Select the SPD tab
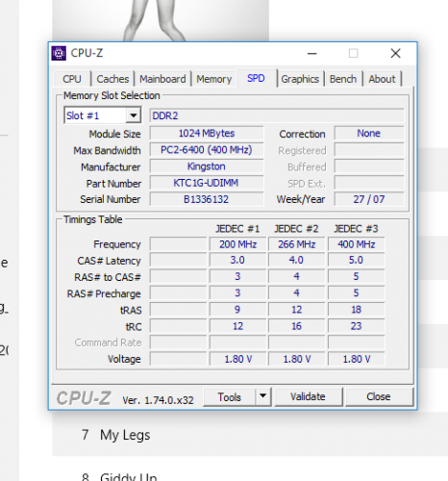This screenshot has width=448, height=481. point(256,78)
